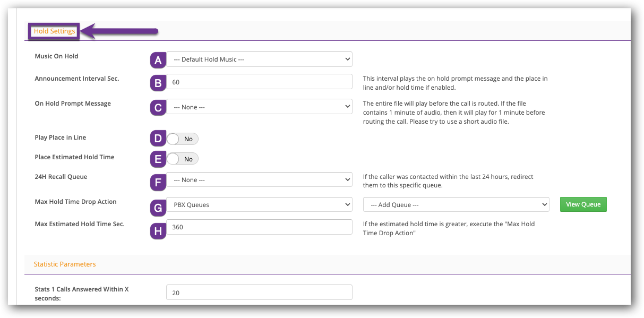Click the letter E badge beside Estimated Hold Time
The image size is (644, 318).
point(158,158)
